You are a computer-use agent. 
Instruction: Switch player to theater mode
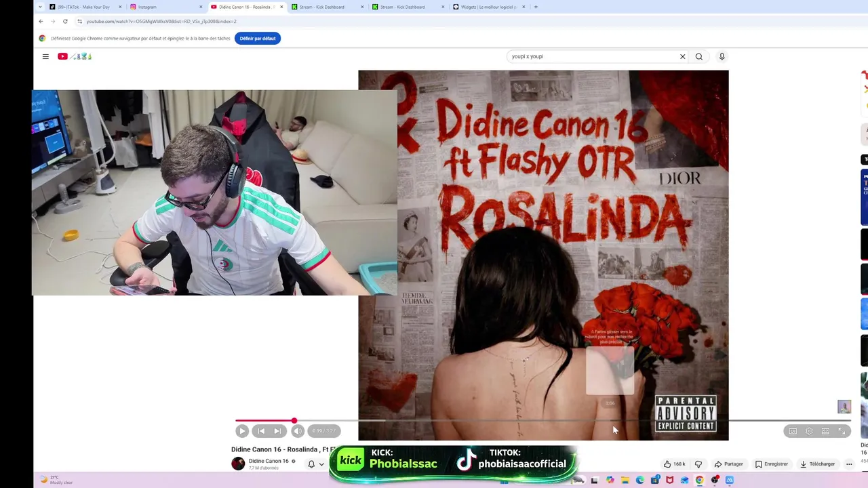825,431
